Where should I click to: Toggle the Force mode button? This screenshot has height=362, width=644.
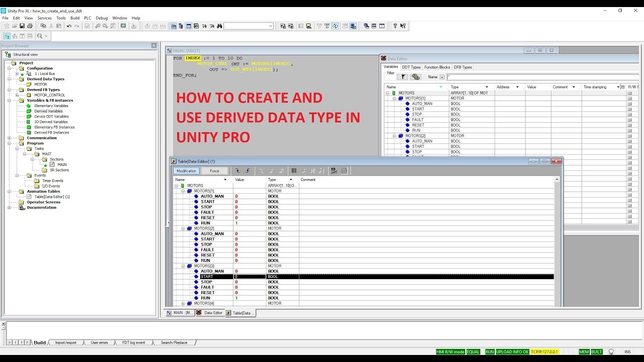click(x=214, y=171)
